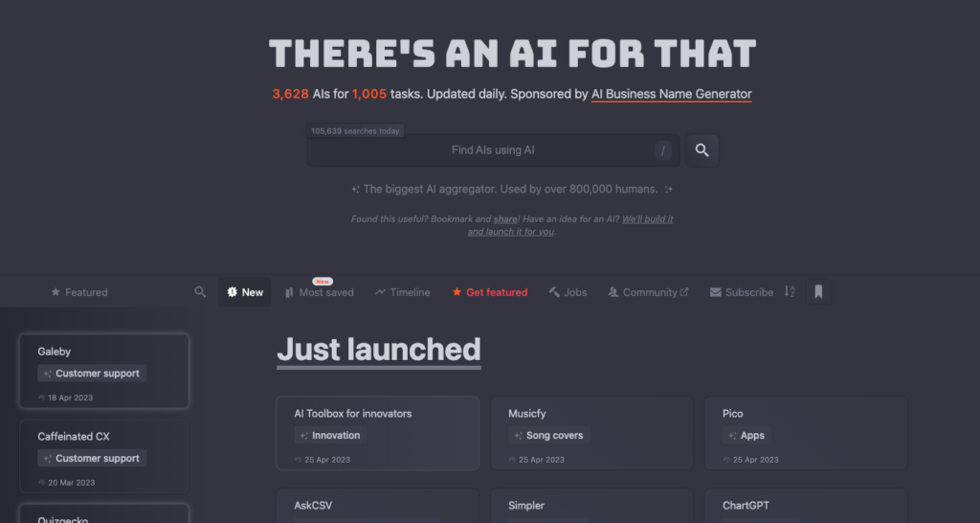Click the envelope icon beside Subscribe
This screenshot has height=523, width=980.
point(716,292)
